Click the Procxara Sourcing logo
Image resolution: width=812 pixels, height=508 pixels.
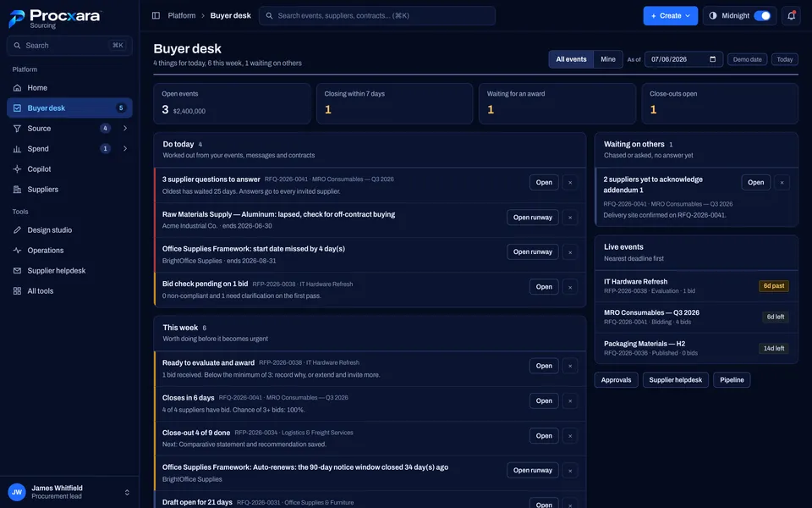[x=55, y=19]
